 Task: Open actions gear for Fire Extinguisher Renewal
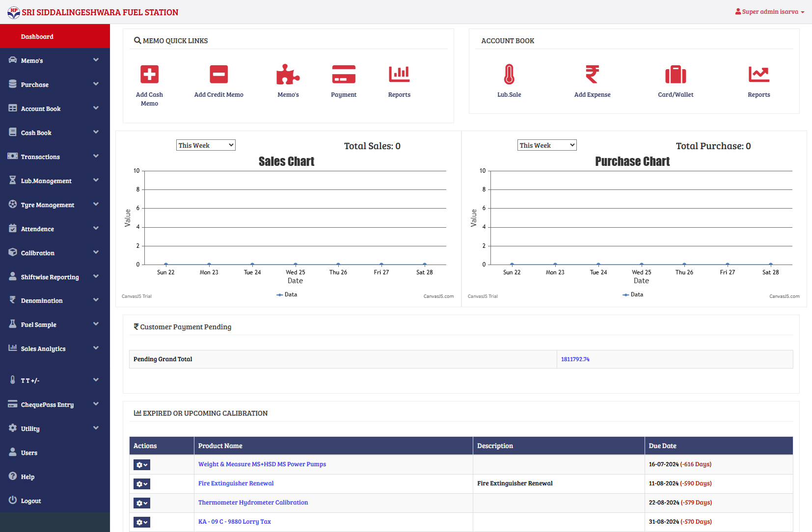click(x=141, y=484)
